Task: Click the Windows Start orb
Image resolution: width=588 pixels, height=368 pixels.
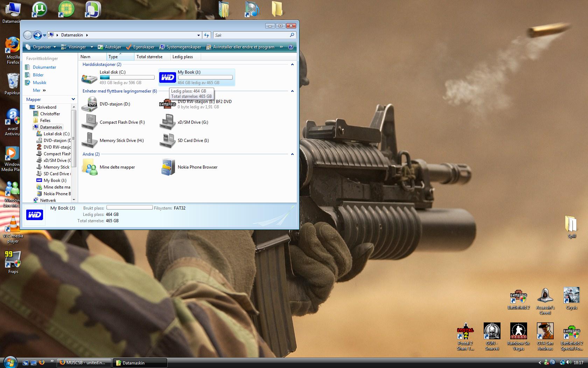Action: coord(10,362)
